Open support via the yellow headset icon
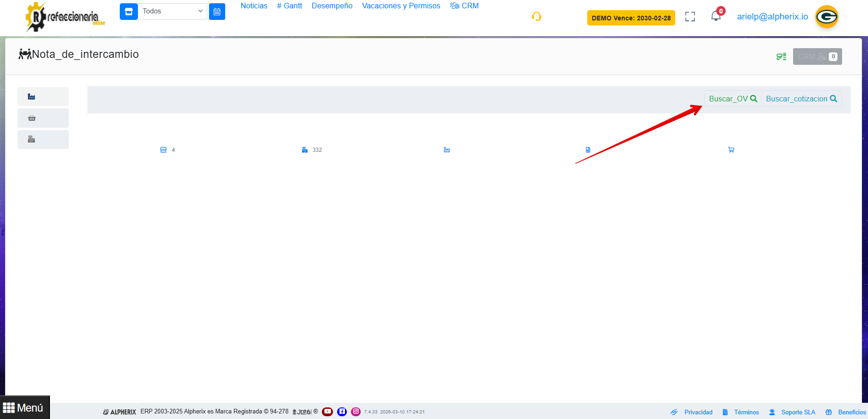Image resolution: width=868 pixels, height=419 pixels. [536, 17]
